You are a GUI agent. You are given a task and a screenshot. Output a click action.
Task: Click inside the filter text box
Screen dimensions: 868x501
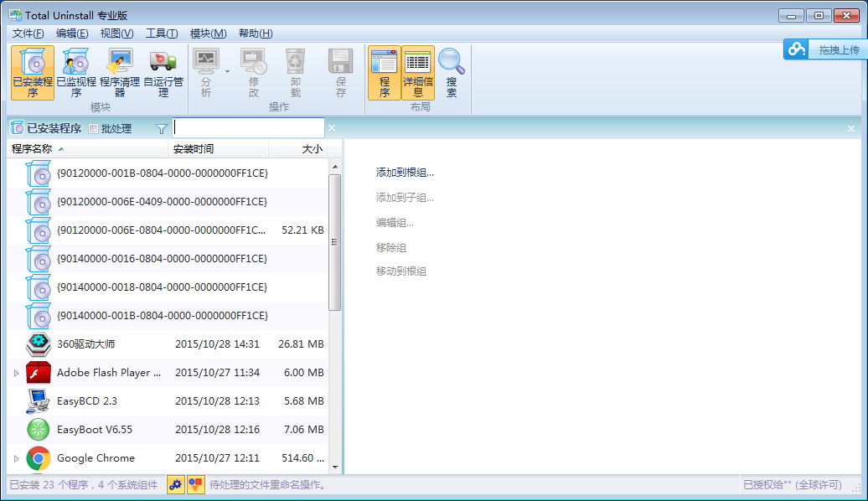(x=248, y=128)
